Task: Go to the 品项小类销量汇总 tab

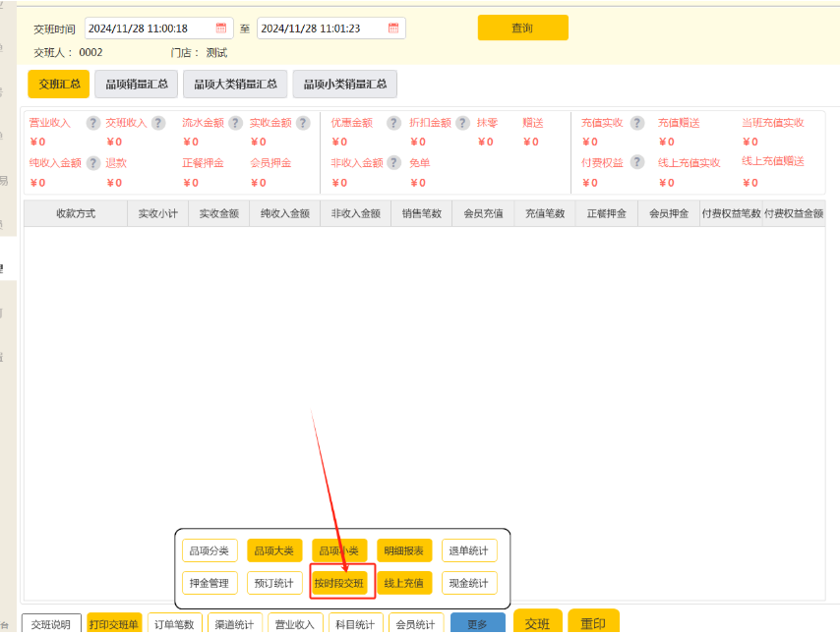Action: click(345, 85)
